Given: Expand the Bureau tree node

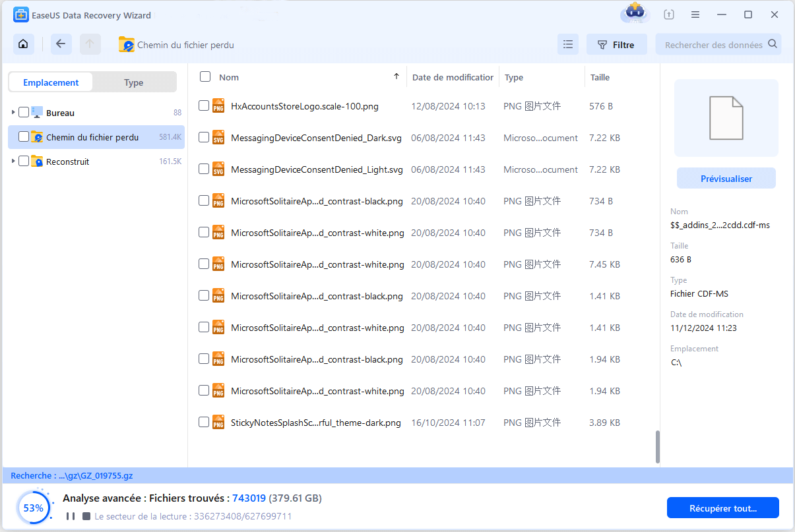Looking at the screenshot, I should (x=13, y=113).
